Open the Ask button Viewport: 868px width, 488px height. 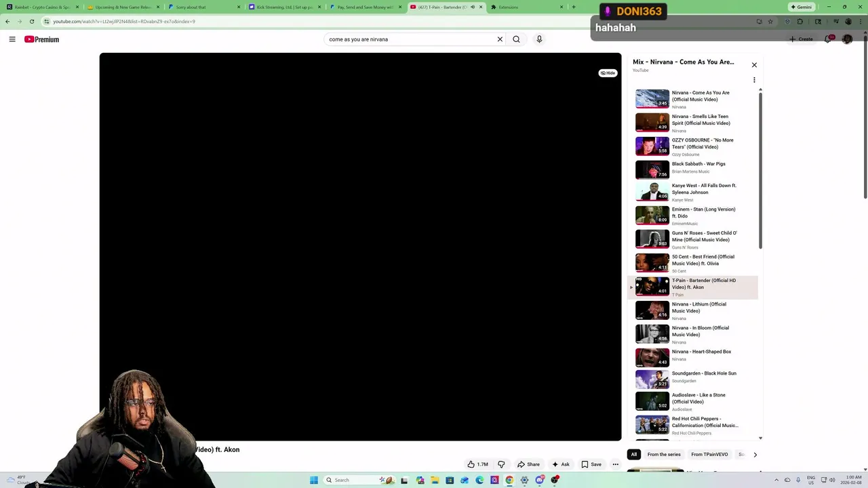pyautogui.click(x=560, y=464)
